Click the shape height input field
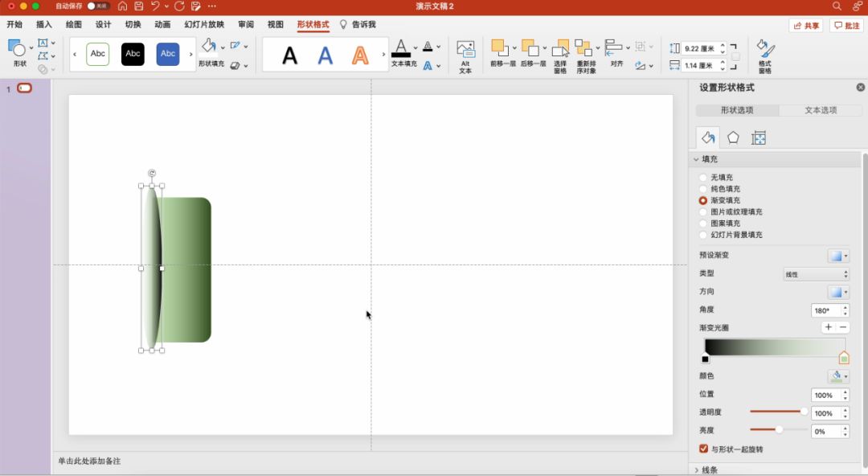The width and height of the screenshot is (868, 476). coord(701,48)
